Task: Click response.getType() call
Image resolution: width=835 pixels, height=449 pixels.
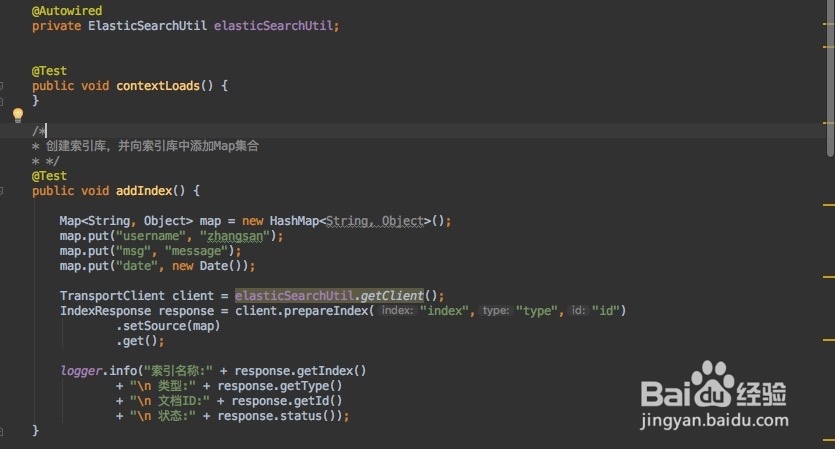Action: [x=280, y=386]
